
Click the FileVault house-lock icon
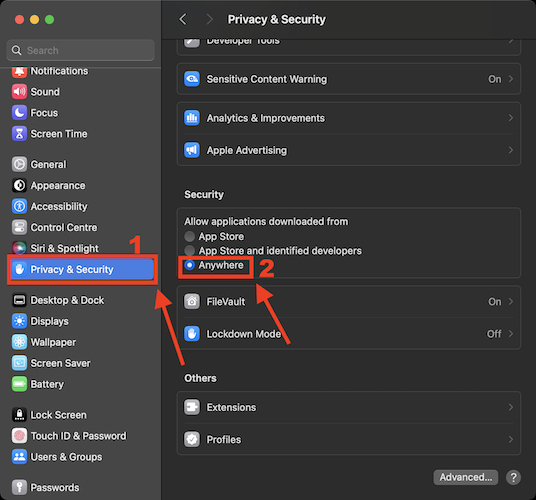192,301
